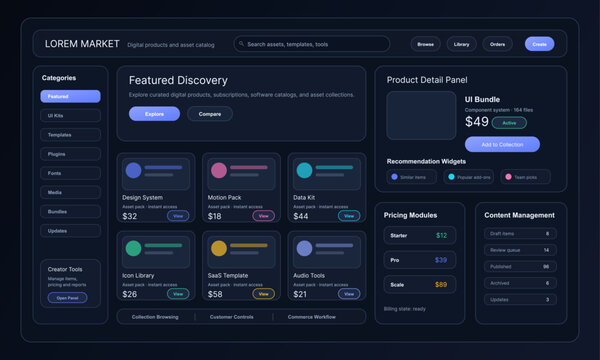Click the Active status badge

[x=509, y=123]
